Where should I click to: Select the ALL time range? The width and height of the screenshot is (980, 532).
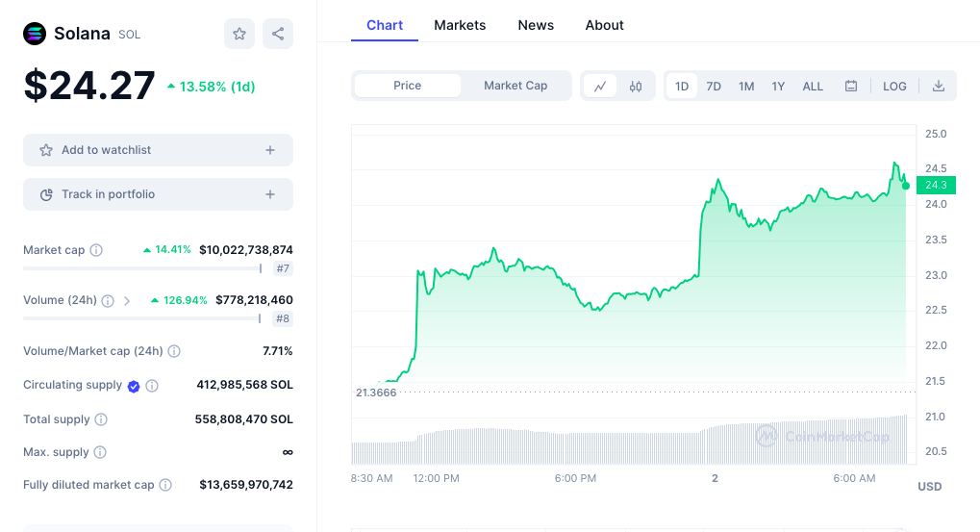click(x=813, y=87)
